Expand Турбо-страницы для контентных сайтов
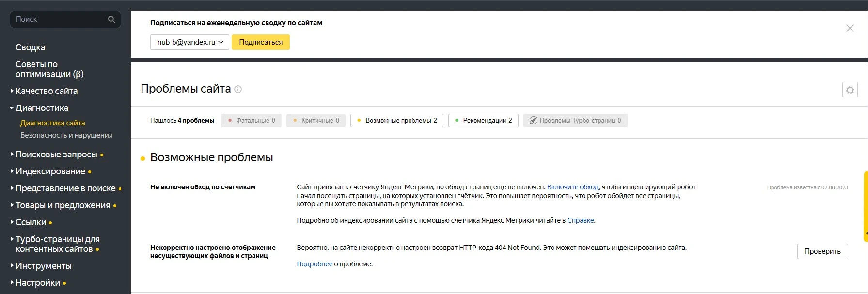 click(57, 244)
